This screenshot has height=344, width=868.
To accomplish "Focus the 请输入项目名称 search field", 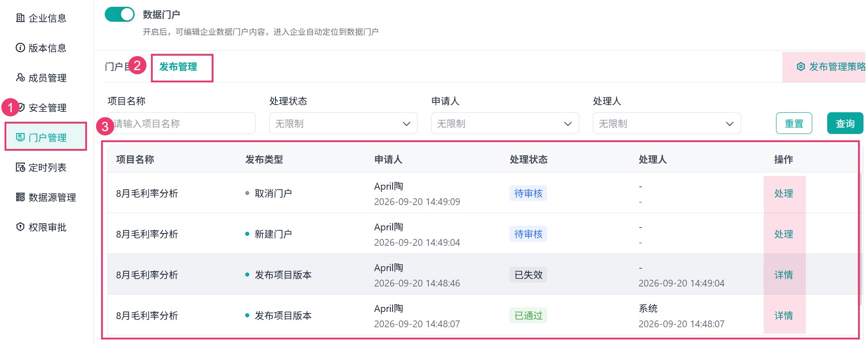I will (181, 123).
